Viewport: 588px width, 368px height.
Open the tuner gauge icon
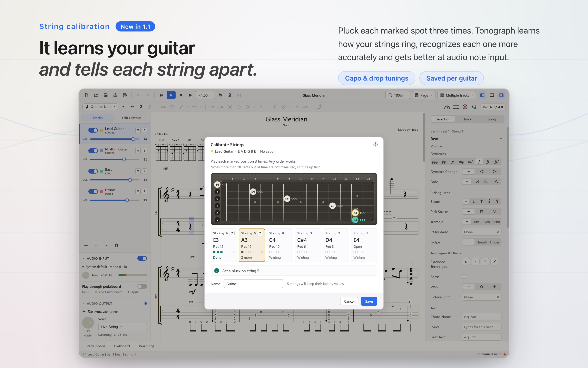point(447,107)
